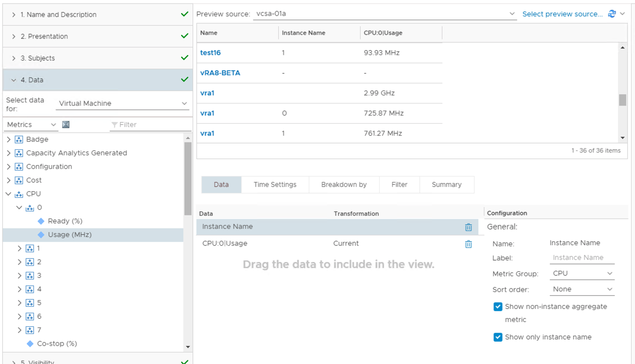
Task: Click trash icon for CPU:0|Usage row
Action: pyautogui.click(x=468, y=244)
